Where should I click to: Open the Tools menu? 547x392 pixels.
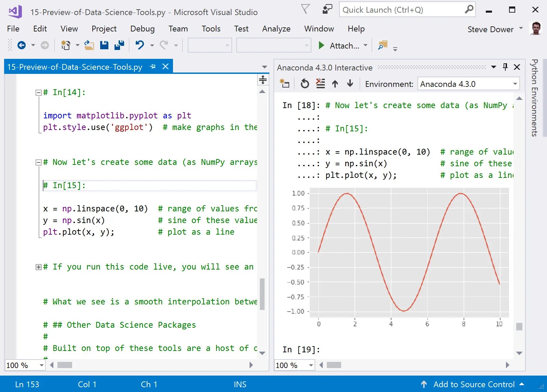211,29
